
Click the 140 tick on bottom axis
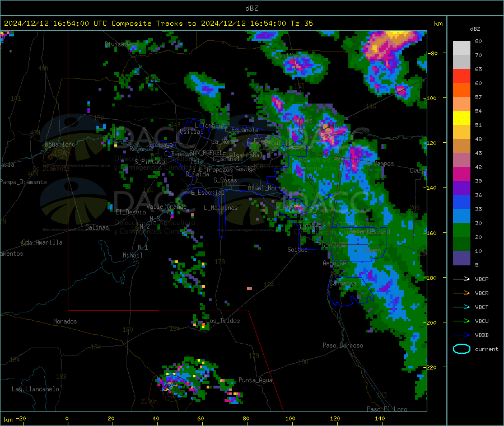point(380,418)
